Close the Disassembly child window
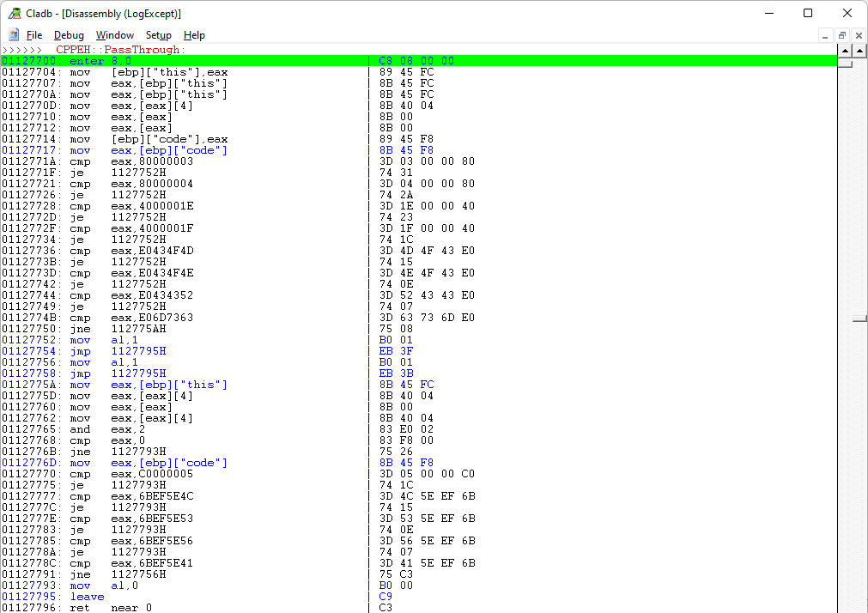Viewport: 868px width, 613px height. pyautogui.click(x=859, y=35)
